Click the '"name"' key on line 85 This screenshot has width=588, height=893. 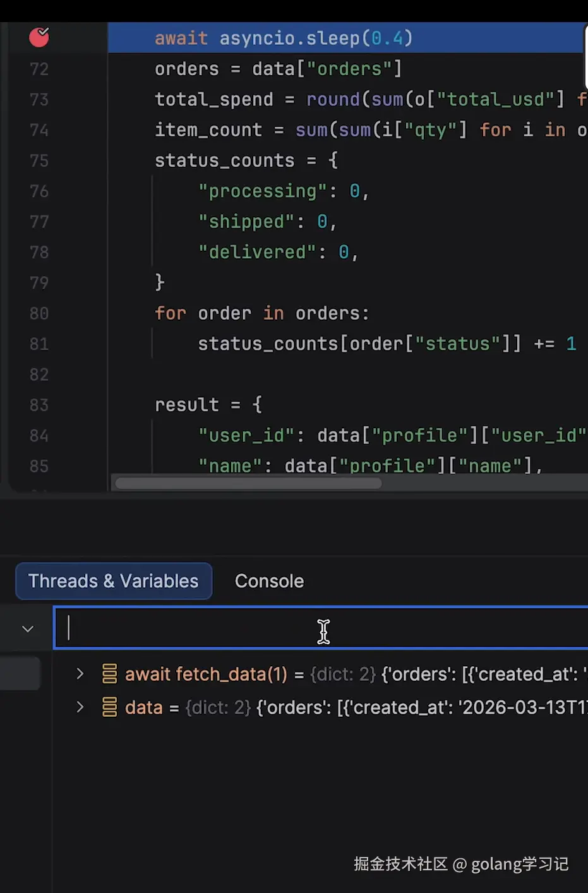click(x=235, y=466)
